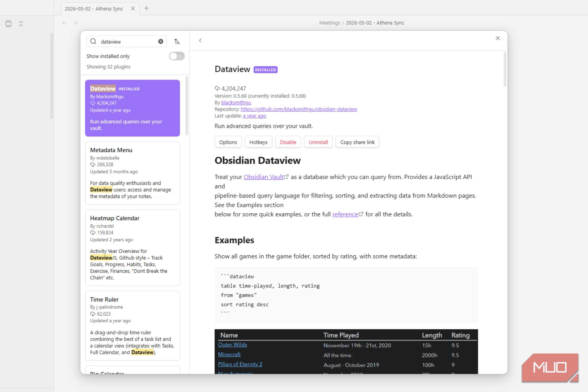The image size is (588, 392).
Task: Click the Examples heading
Action: point(234,240)
